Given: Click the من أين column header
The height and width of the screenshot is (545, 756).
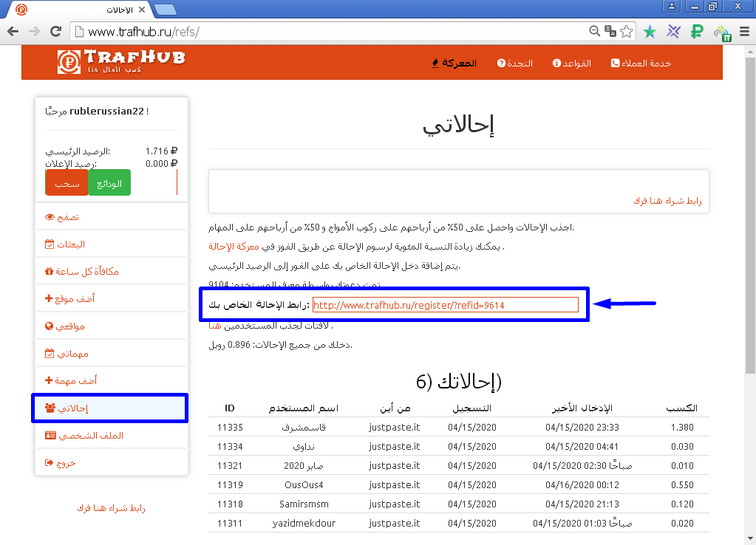Looking at the screenshot, I should [395, 408].
